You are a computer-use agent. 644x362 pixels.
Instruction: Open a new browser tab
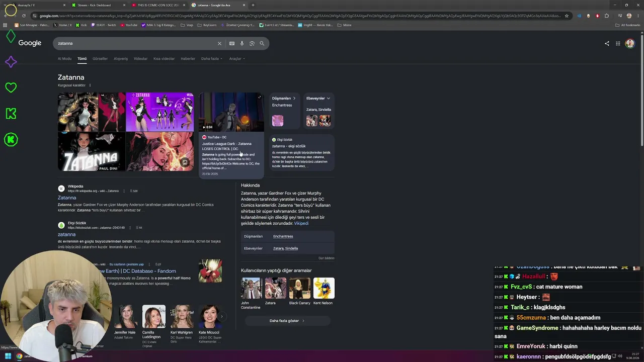253,5
